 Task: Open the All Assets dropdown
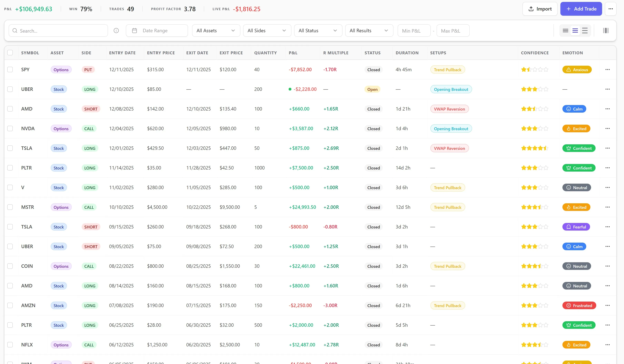(216, 31)
